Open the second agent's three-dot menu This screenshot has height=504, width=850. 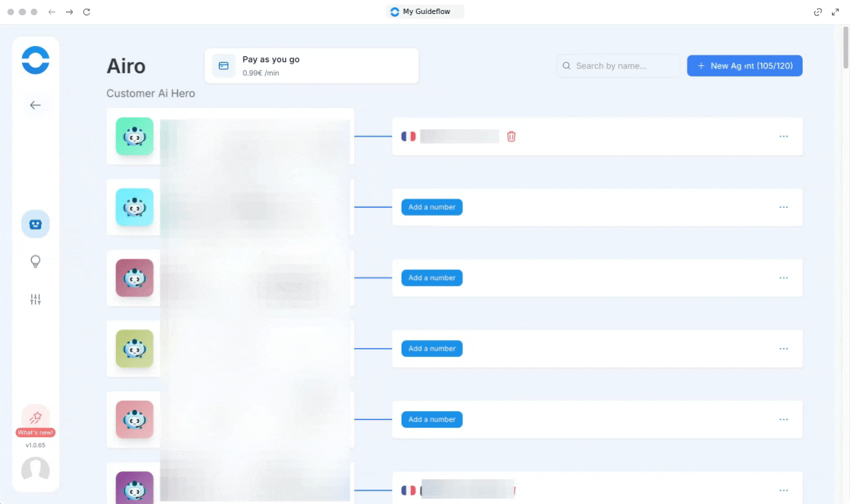click(783, 207)
